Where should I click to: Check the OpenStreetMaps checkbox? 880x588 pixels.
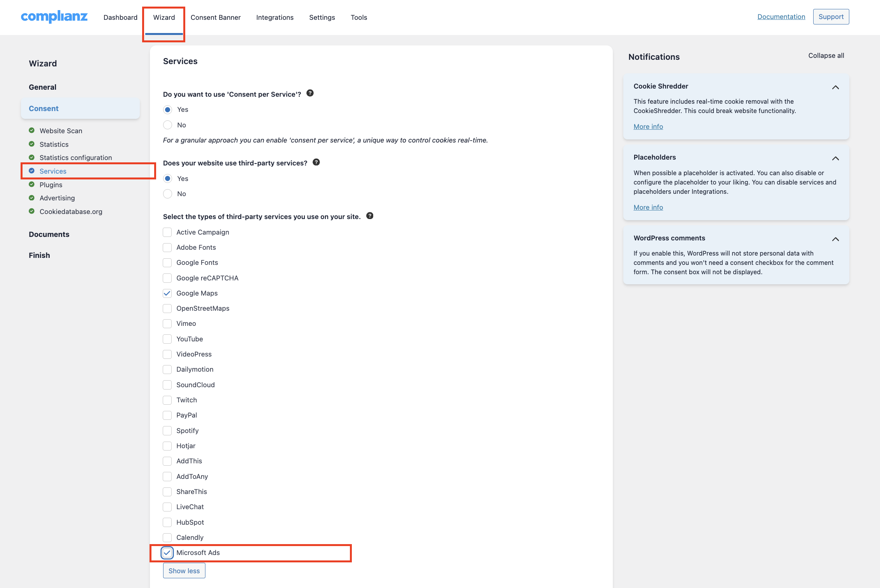pos(167,308)
